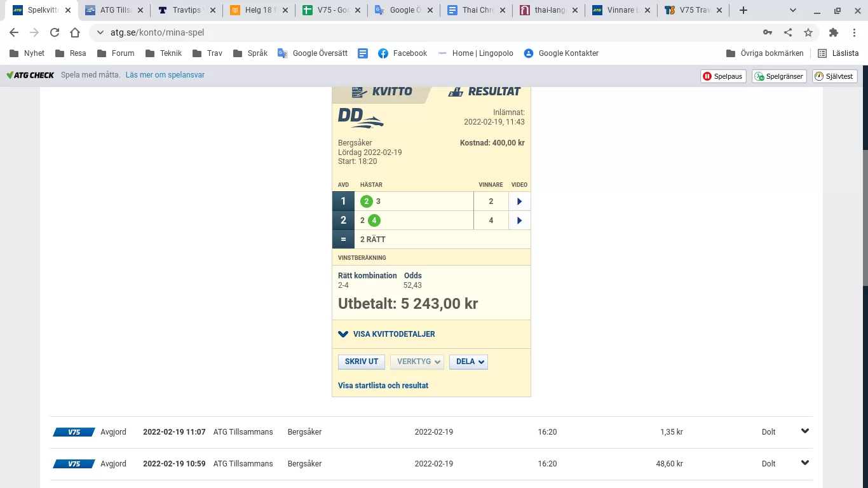
Task: Click the Spelpaus button
Action: (722, 76)
